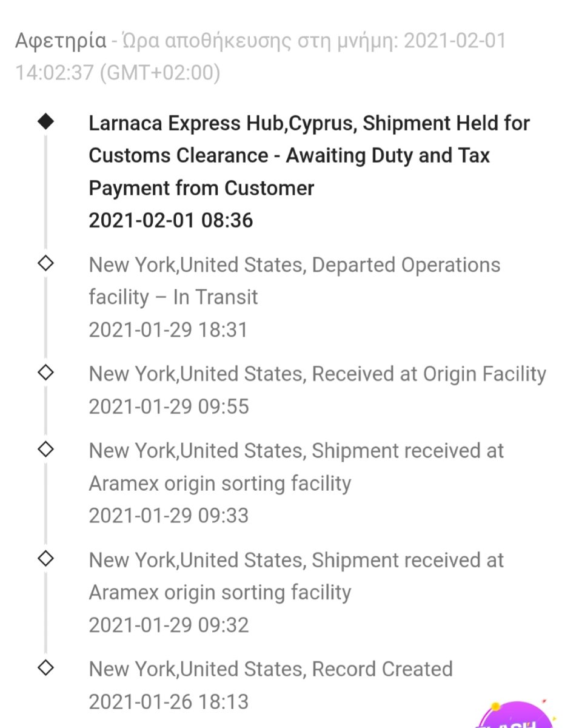Select the Αφετηρία header label
The height and width of the screenshot is (728, 579).
coord(61,41)
